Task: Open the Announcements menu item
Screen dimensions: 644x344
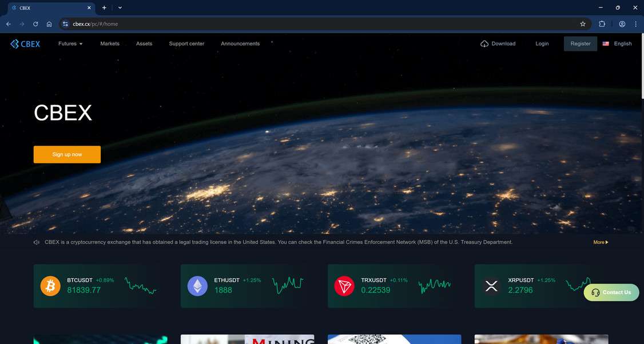Action: click(x=240, y=43)
